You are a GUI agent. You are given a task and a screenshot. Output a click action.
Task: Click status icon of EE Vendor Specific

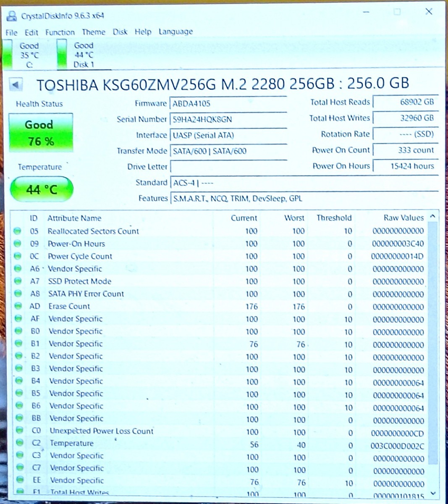[20, 480]
